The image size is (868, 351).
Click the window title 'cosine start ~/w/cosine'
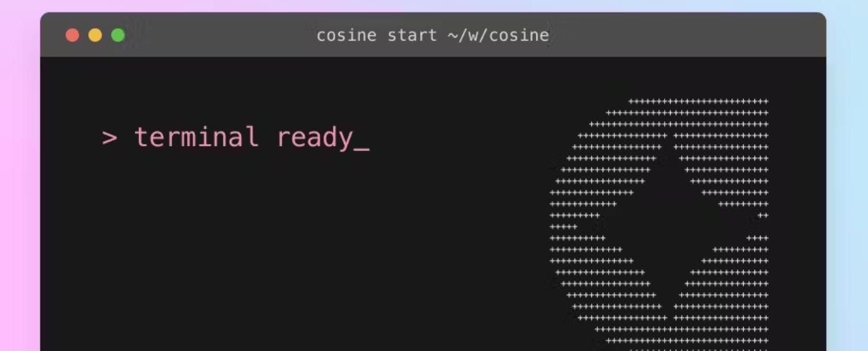click(x=433, y=36)
